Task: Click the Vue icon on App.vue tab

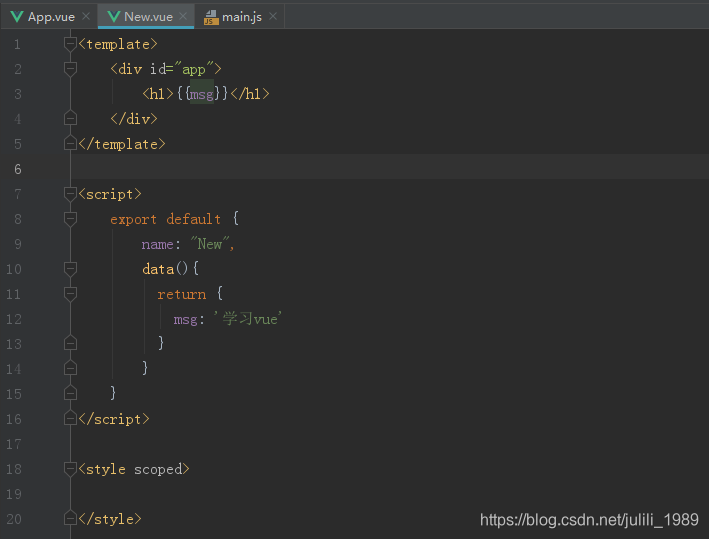Action: (x=17, y=17)
